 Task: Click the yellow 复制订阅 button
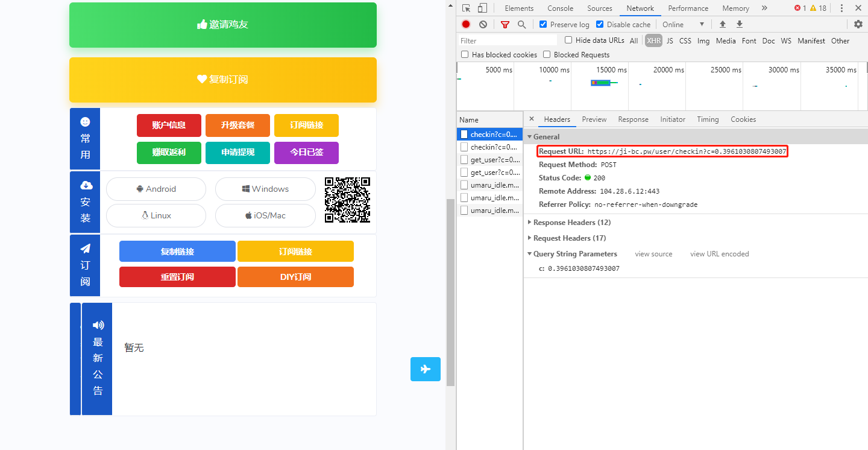[223, 80]
